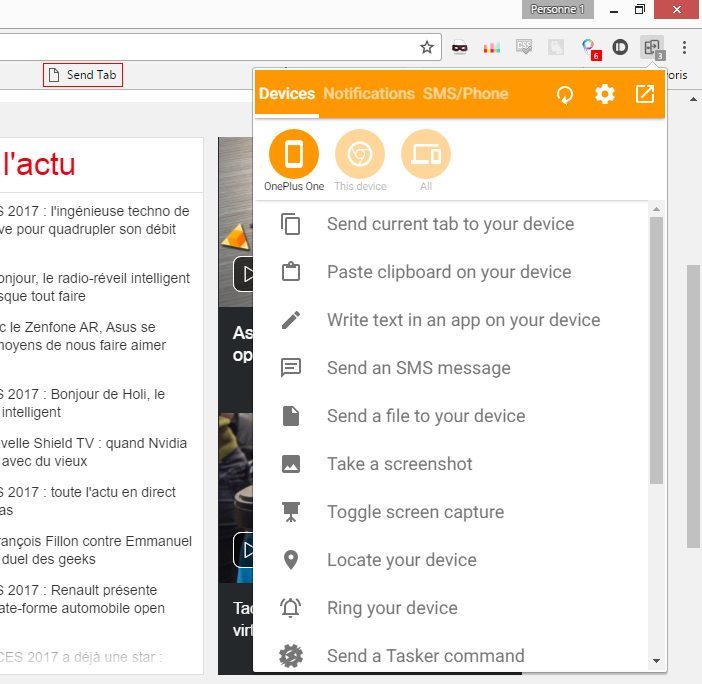Viewport: 702px width, 684px height.
Task: Click Send current tab to your device
Action: click(x=450, y=224)
